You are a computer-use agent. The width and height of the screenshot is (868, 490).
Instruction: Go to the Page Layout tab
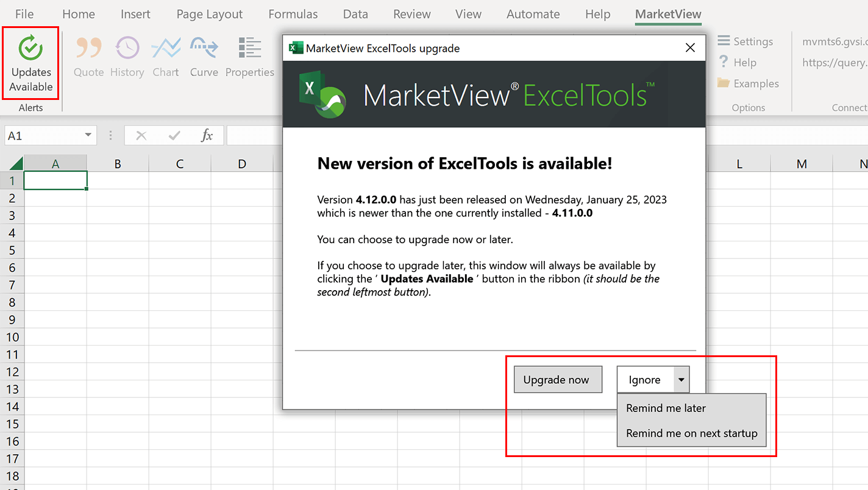[210, 14]
